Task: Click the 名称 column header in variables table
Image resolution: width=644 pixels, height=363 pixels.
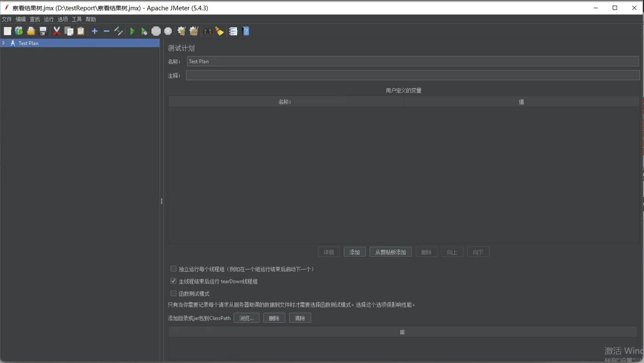Action: tap(286, 102)
